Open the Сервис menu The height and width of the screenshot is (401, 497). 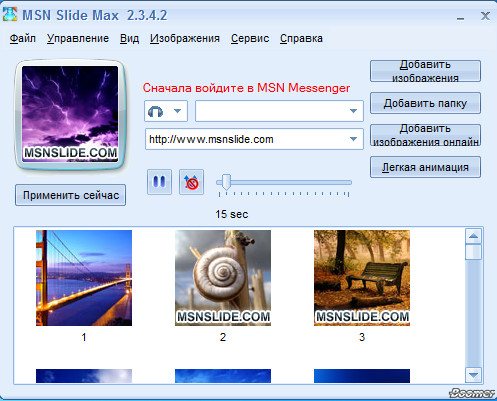coord(250,38)
